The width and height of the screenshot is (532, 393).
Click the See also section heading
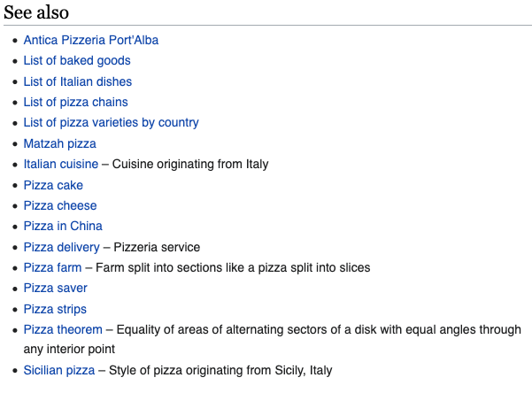click(x=36, y=12)
